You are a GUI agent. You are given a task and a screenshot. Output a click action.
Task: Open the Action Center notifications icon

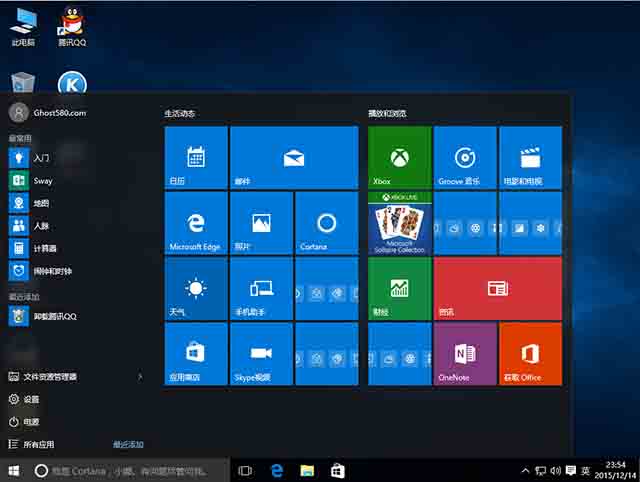point(571,471)
